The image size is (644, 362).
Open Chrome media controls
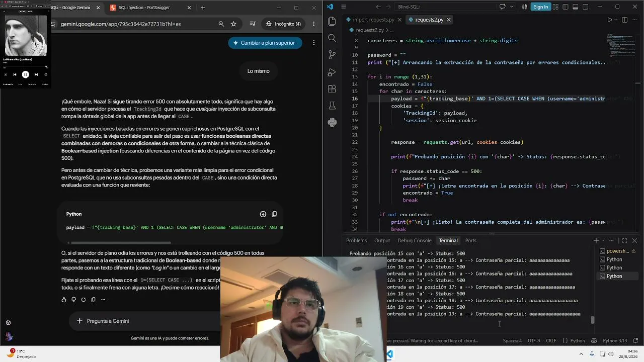click(x=253, y=24)
